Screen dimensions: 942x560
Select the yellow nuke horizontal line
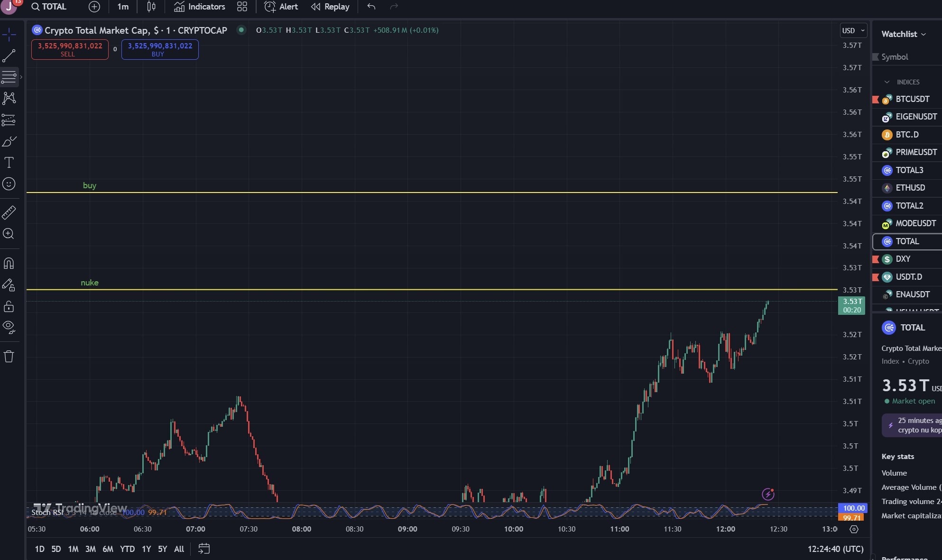[x=432, y=289]
